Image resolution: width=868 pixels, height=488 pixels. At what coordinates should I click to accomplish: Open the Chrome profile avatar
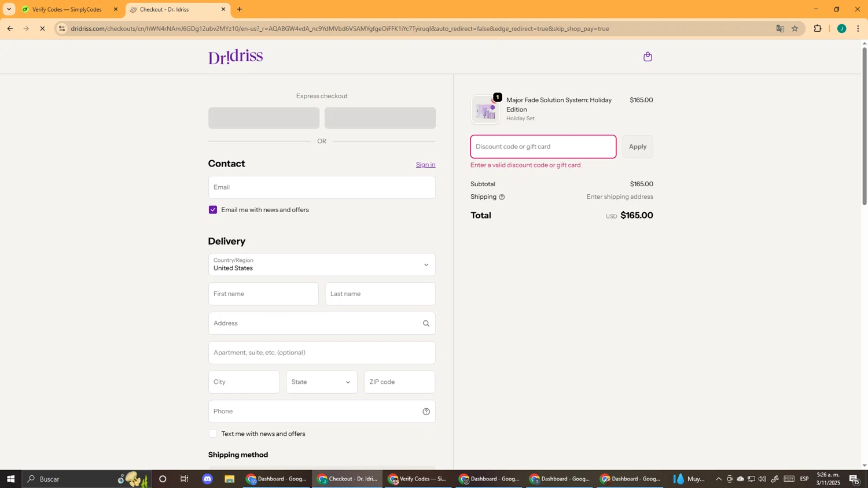tap(841, 28)
